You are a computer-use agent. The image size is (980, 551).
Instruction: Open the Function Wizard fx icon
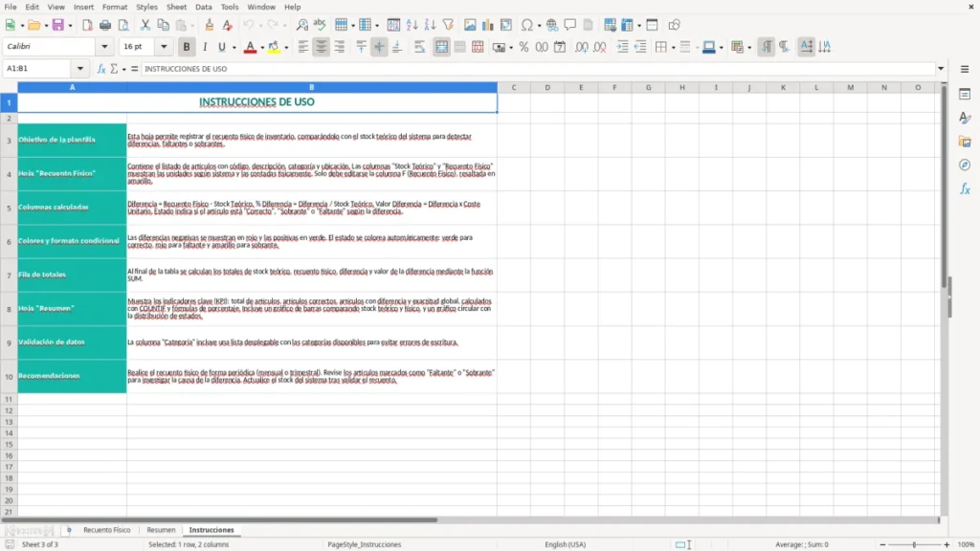101,69
